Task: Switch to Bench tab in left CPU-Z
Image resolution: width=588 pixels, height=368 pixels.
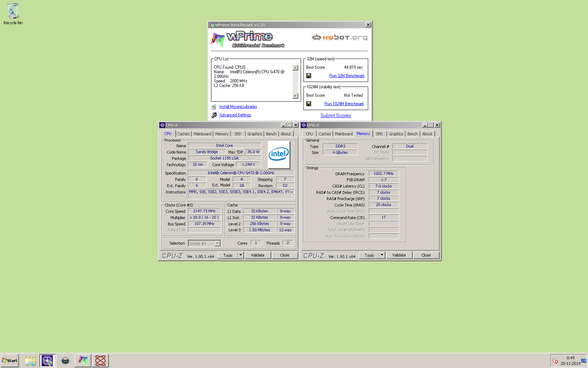Action: coord(271,134)
